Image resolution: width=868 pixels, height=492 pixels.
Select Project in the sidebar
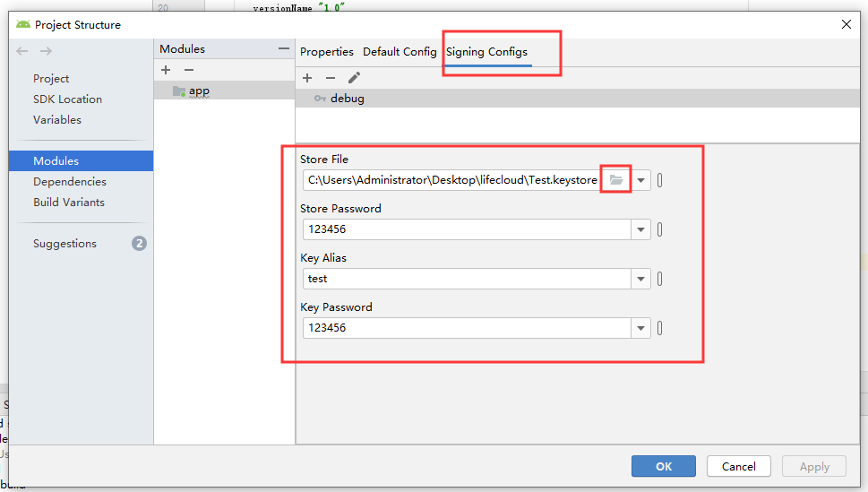click(51, 79)
